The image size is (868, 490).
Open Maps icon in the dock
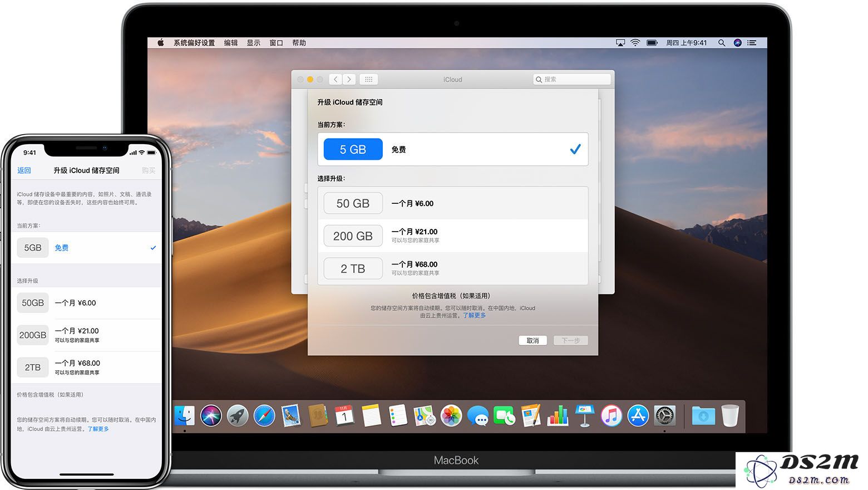(425, 416)
